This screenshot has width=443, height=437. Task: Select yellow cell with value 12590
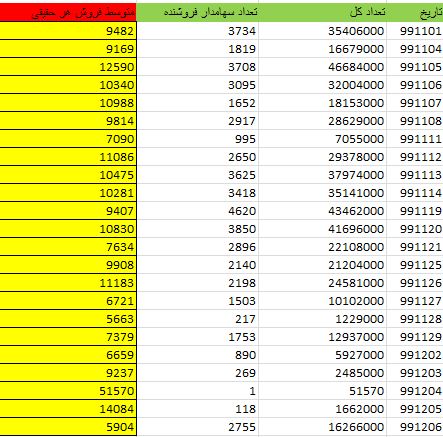point(68,67)
